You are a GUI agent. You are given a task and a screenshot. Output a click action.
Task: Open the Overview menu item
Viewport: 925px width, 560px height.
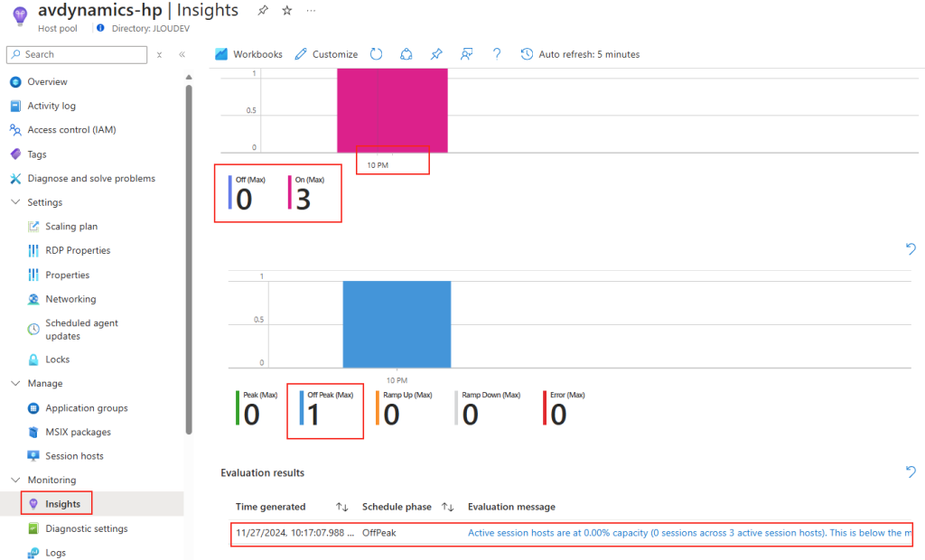tap(47, 82)
